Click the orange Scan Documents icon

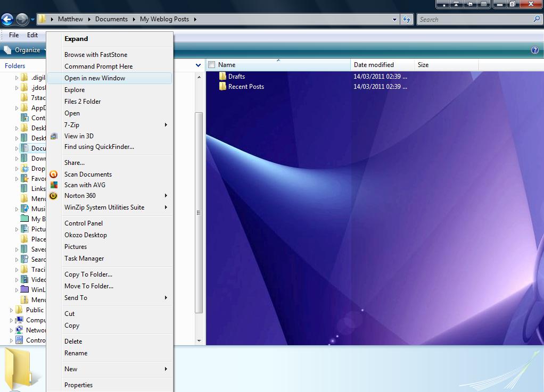(53, 174)
